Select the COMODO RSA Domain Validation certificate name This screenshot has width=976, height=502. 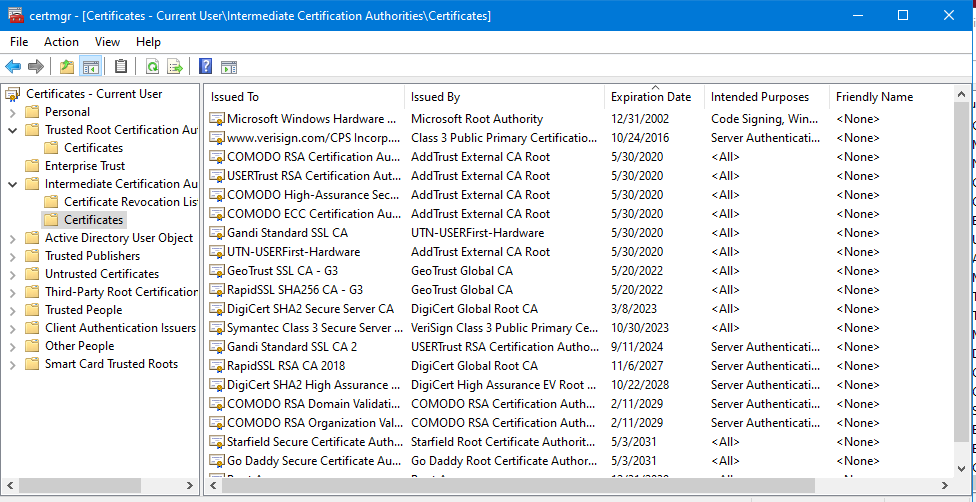point(314,404)
